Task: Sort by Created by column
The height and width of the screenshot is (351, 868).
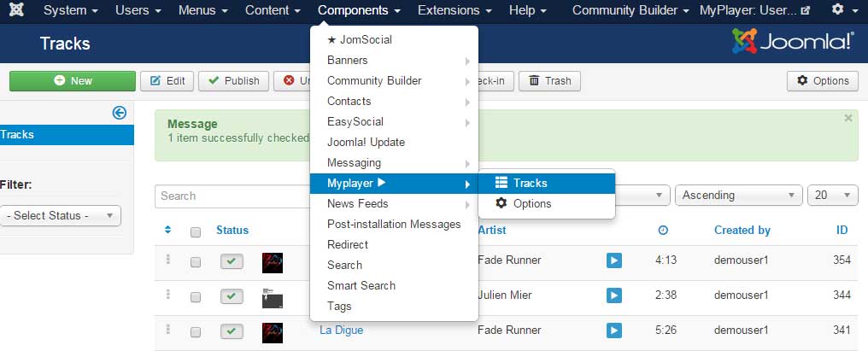Action: (x=742, y=231)
